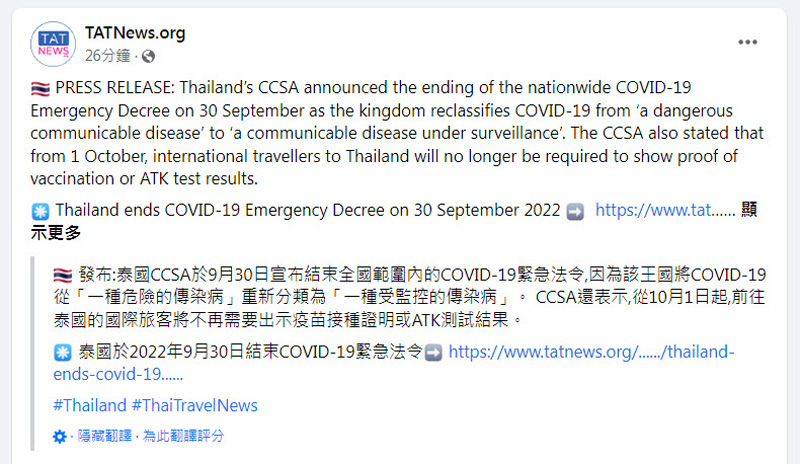Open the TATNews.org page name link
800x464 pixels.
(x=135, y=33)
